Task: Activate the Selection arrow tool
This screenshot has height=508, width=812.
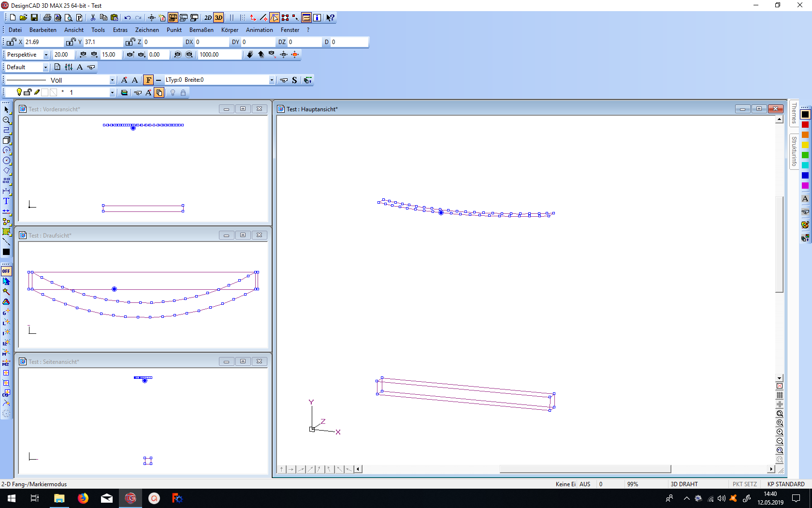Action: [x=7, y=109]
